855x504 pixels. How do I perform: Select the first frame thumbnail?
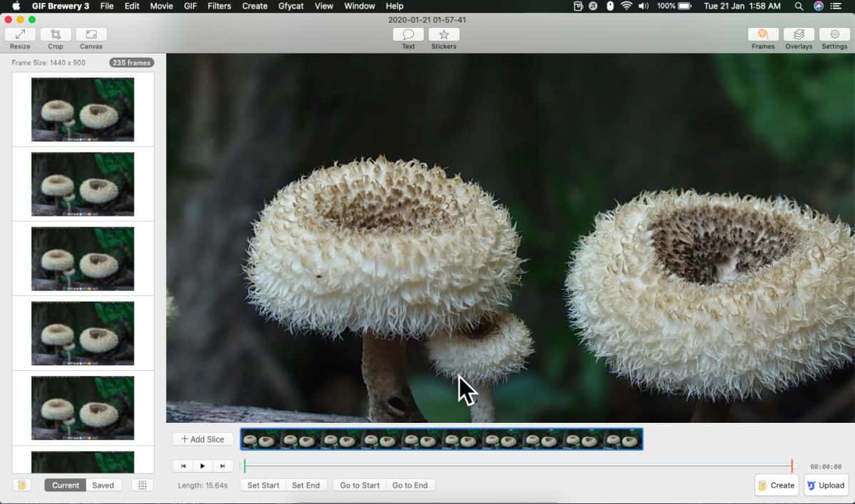tap(83, 110)
